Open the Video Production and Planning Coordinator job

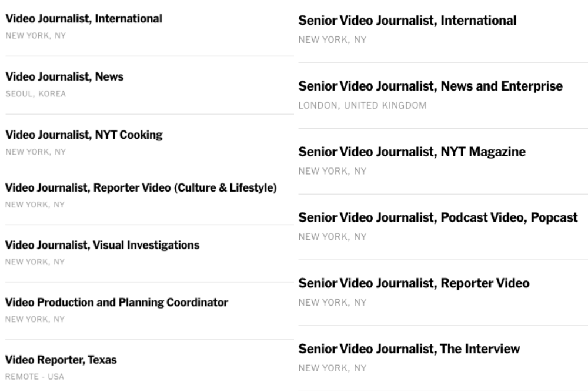116,303
